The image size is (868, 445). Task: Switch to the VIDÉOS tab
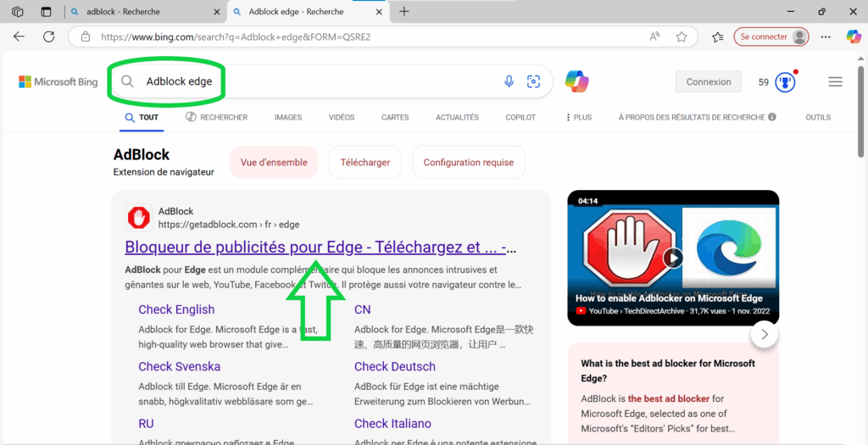point(342,117)
